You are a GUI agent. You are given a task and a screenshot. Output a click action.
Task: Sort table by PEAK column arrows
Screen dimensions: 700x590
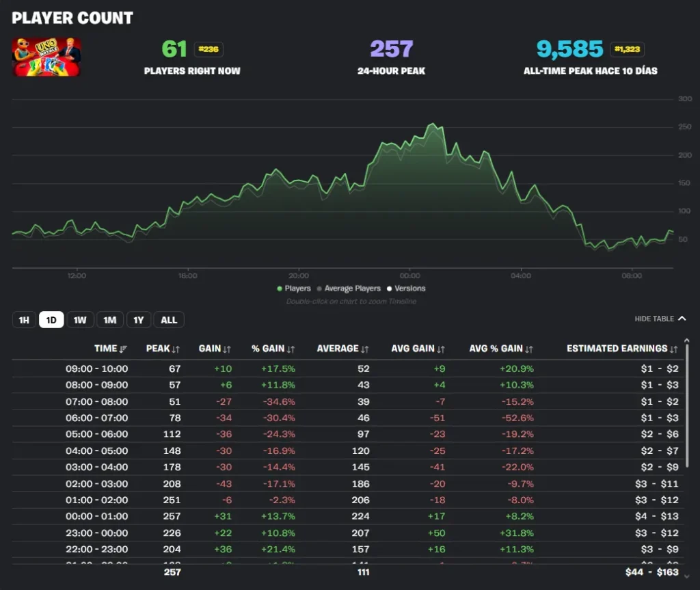tap(176, 349)
